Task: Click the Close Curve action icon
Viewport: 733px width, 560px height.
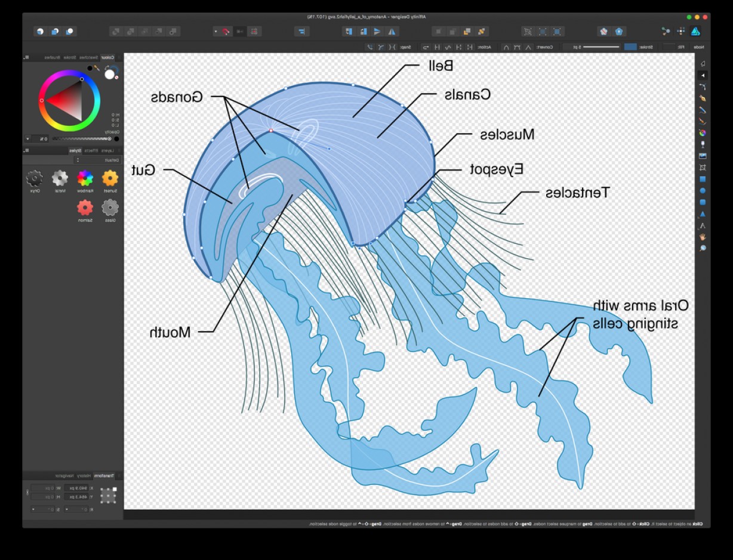Action: coord(459,47)
